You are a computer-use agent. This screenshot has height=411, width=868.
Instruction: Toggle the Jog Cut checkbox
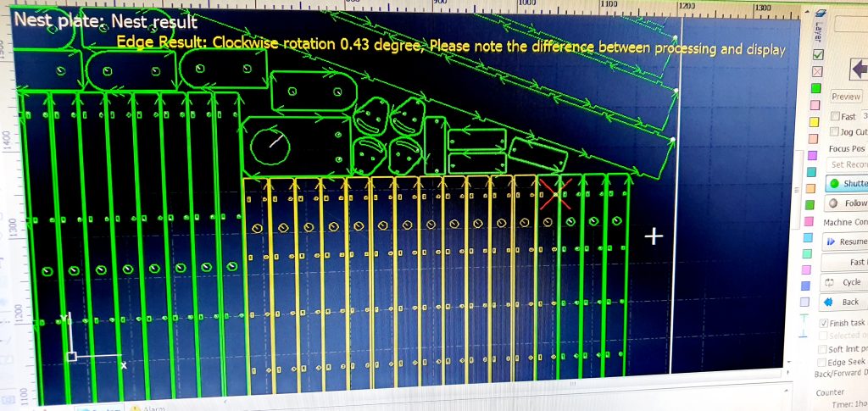(836, 131)
